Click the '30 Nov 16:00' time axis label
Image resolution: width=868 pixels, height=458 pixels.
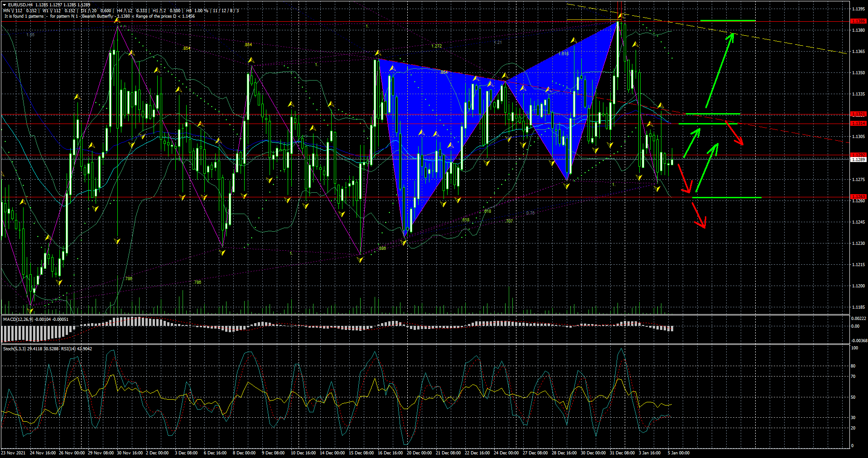pyautogui.click(x=130, y=453)
